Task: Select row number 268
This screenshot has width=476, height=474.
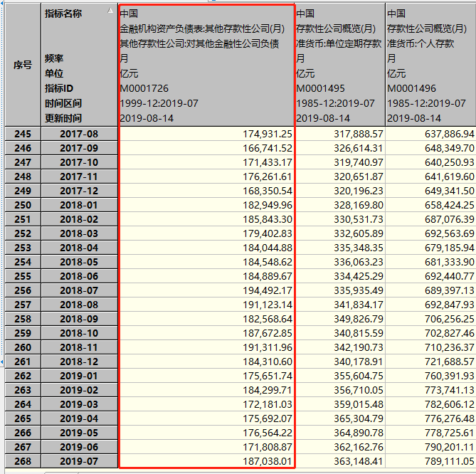Action: click(23, 462)
